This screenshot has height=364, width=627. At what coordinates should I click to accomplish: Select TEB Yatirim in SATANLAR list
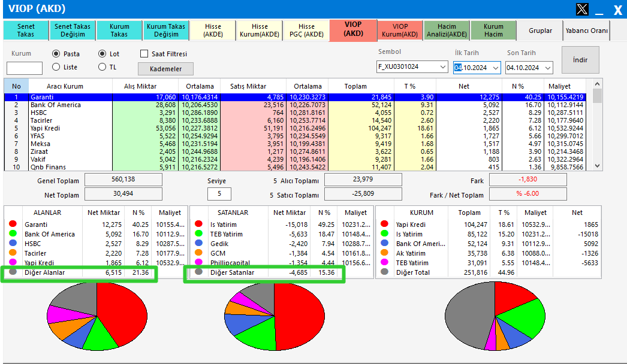click(282, 234)
